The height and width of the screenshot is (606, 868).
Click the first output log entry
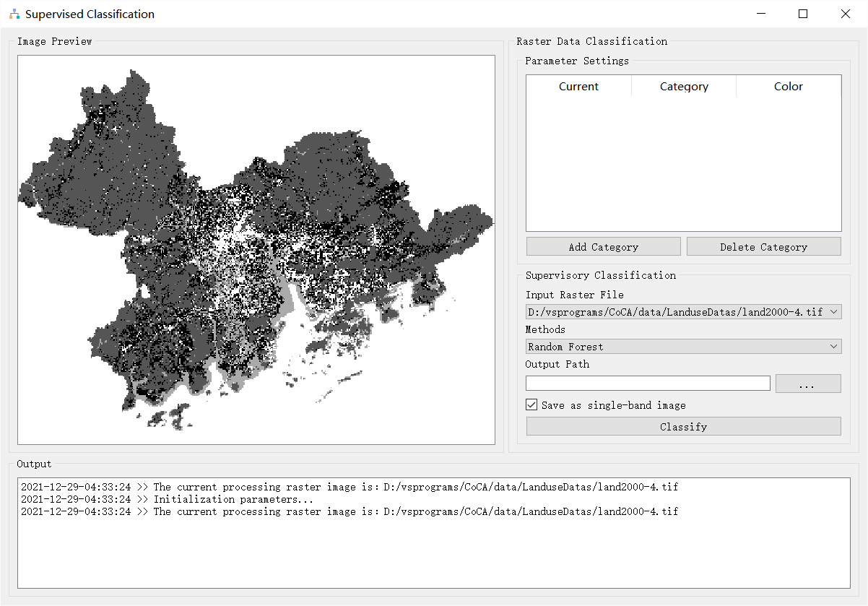tap(350, 487)
